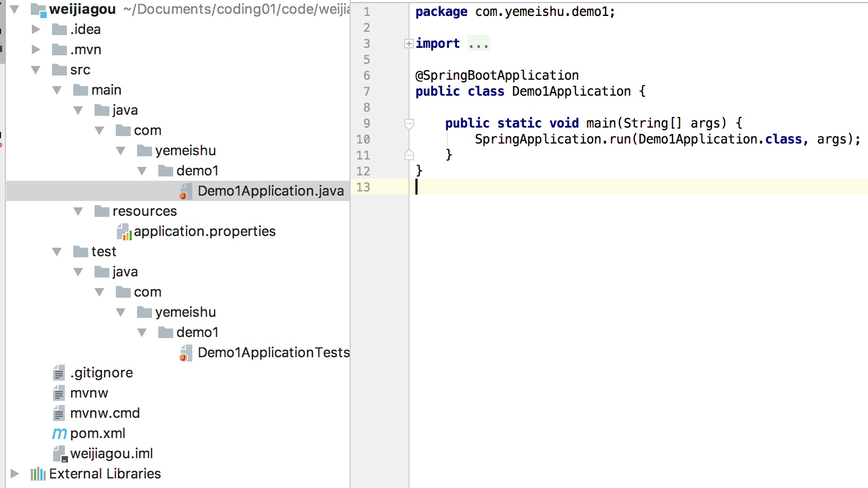Collapse yemeishu arrow under test
The width and height of the screenshot is (868, 488).
coord(121,312)
